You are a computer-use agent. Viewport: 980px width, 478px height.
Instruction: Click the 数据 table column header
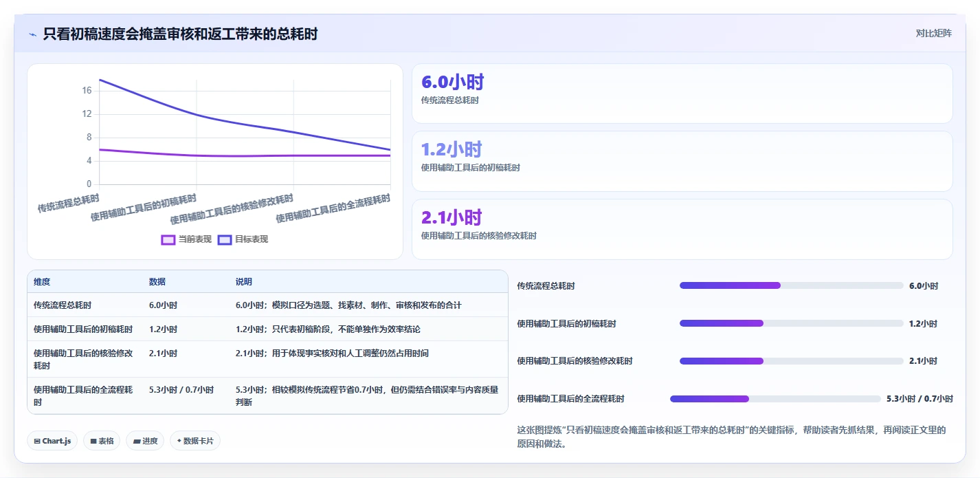157,282
